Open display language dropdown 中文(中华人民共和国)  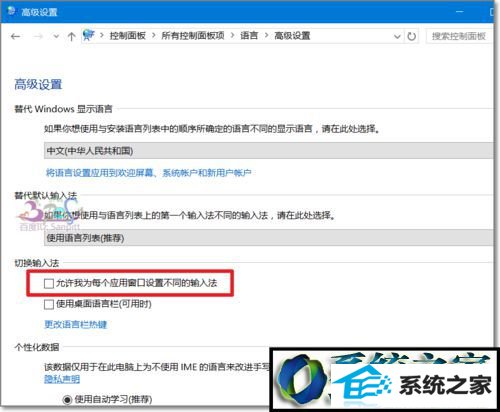(268, 151)
